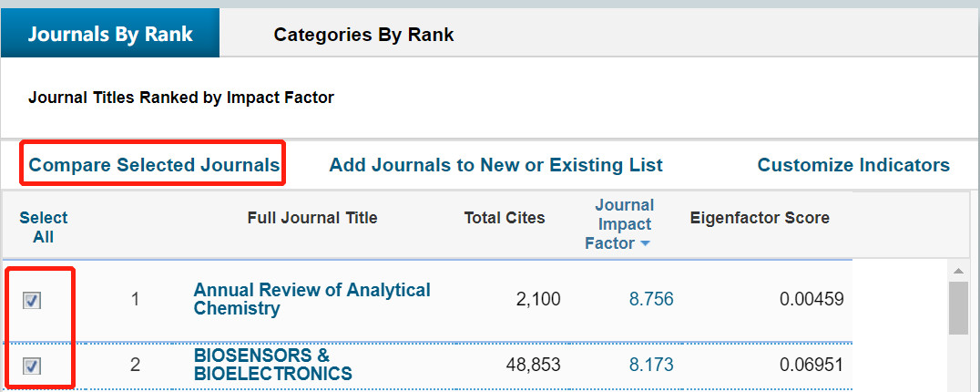
Task: Open Add Journals to New or Existing List
Action: coord(495,165)
